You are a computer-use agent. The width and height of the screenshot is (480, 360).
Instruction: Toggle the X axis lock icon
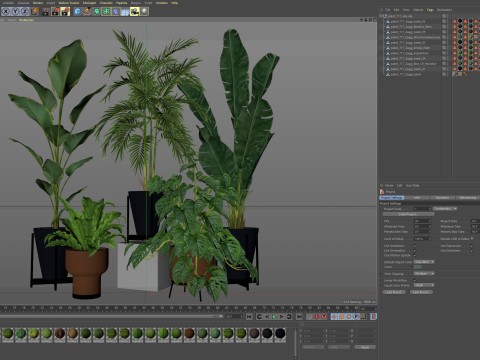[6, 12]
